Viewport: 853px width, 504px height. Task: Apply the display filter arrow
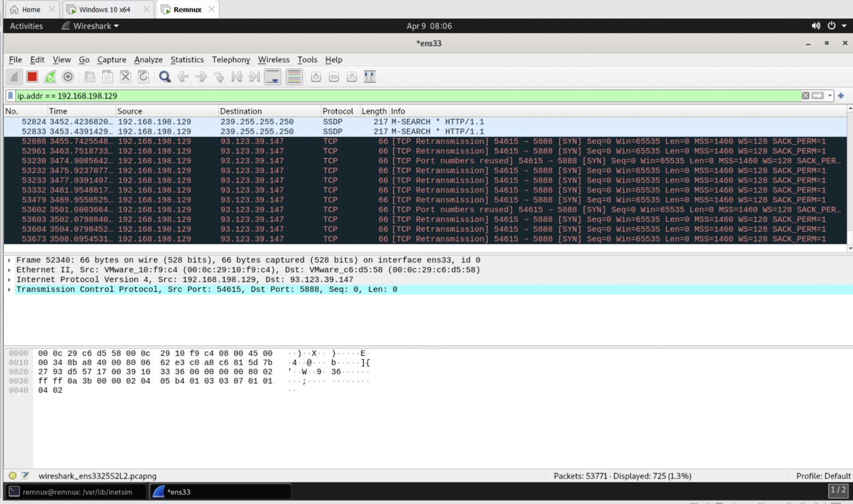click(818, 96)
